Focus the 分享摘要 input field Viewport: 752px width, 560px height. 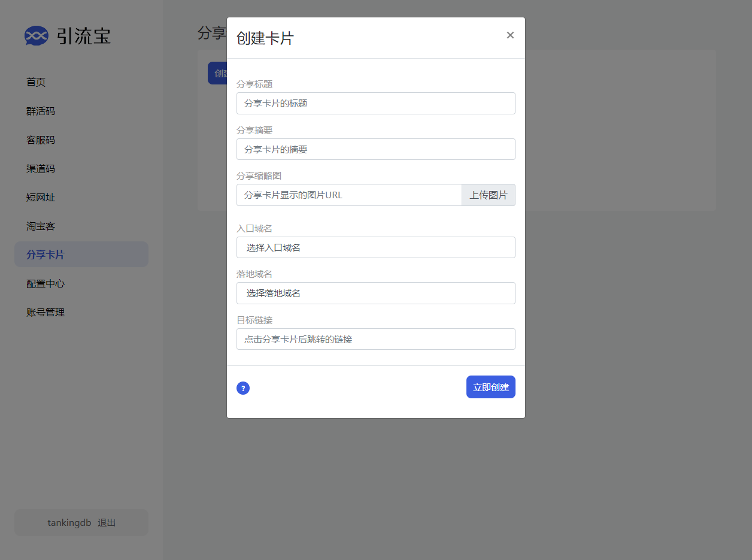(x=375, y=149)
